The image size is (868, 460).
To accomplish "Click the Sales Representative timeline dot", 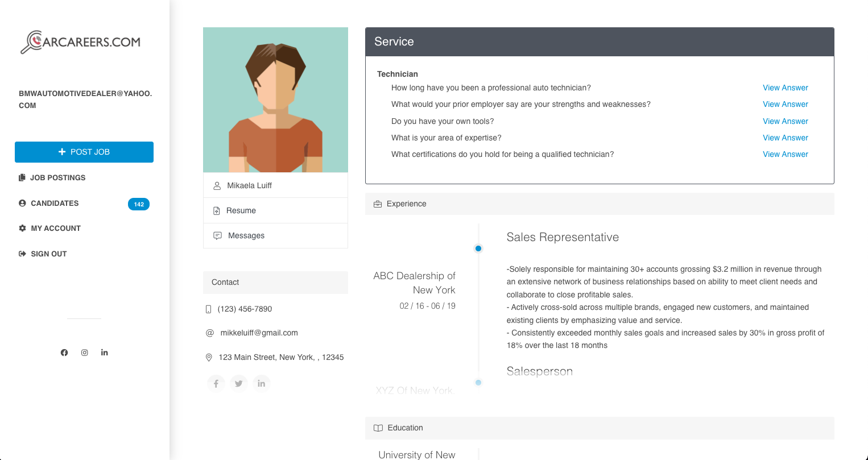I will point(478,248).
